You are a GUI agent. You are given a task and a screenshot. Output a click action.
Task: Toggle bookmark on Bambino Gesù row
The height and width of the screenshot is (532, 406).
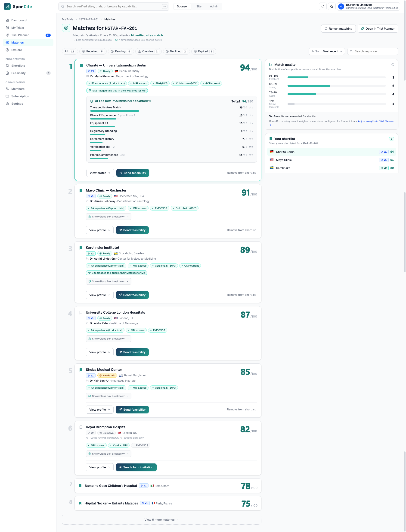click(x=80, y=485)
